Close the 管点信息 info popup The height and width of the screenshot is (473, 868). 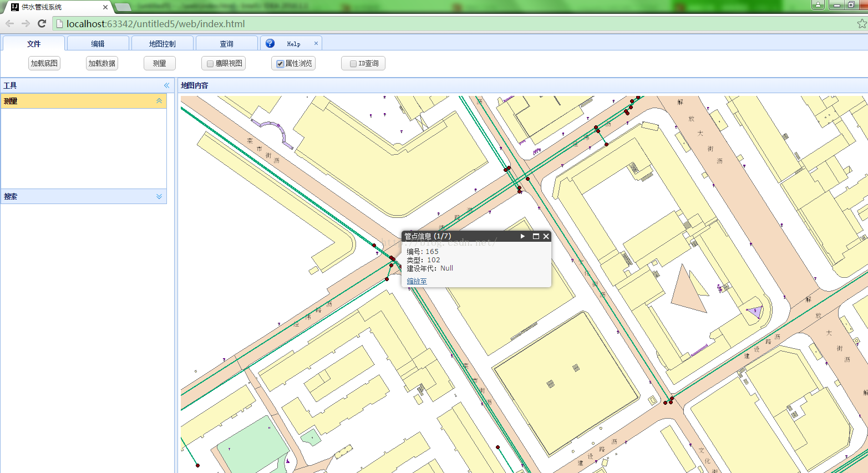click(x=546, y=236)
